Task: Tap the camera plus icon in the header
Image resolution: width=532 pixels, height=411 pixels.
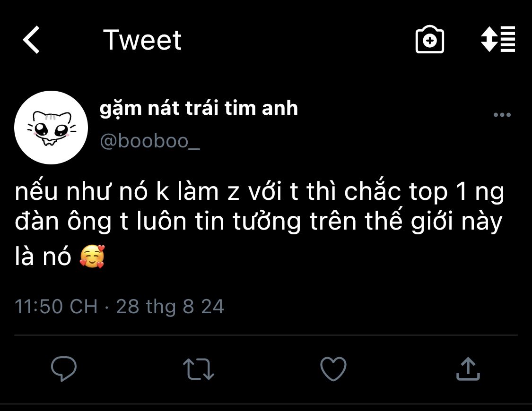Action: click(429, 39)
